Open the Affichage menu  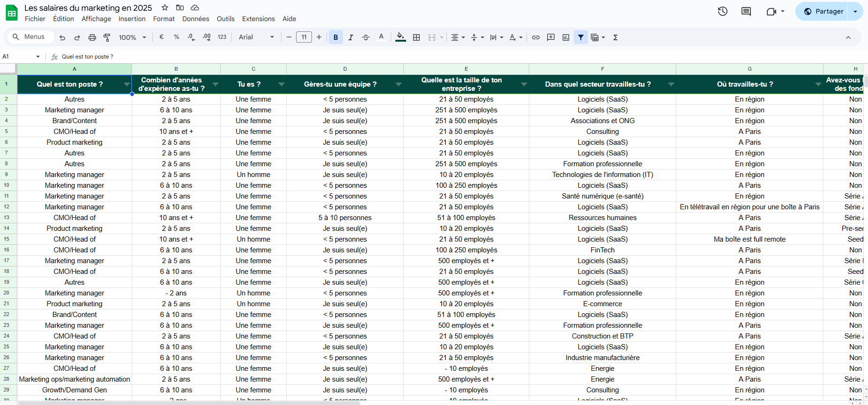pos(96,19)
